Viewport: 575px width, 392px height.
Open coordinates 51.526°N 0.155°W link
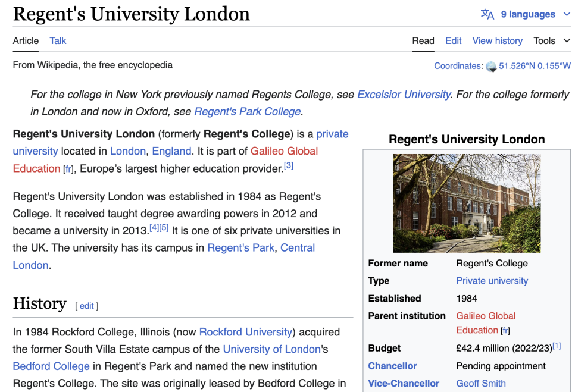coord(535,66)
